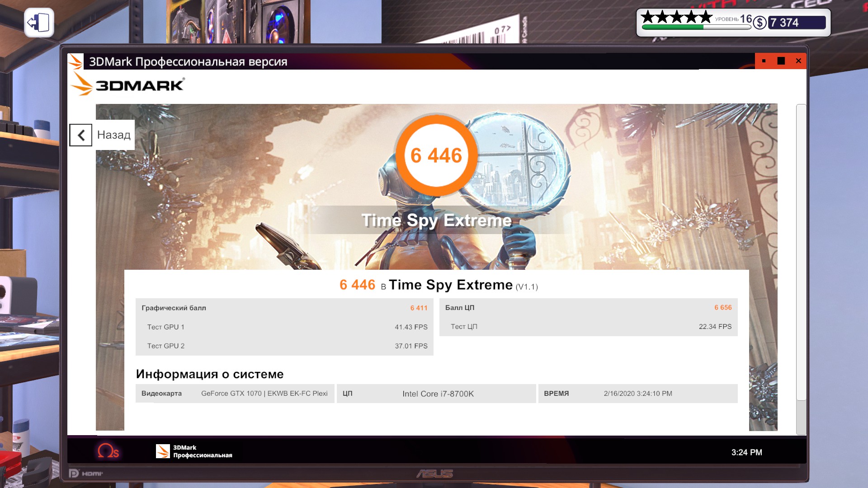Screen dimensions: 868x488
Task: Click the taskbar clock showing 3:24 PM
Action: (746, 452)
